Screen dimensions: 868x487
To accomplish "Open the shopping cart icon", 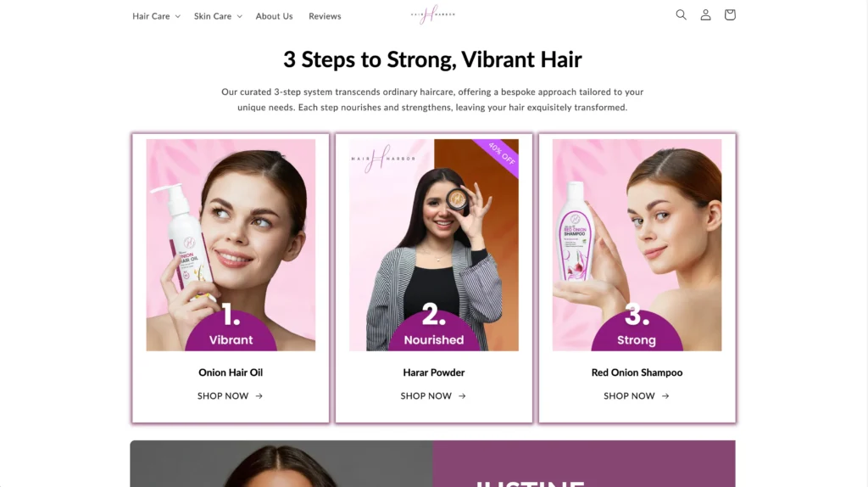I will (x=730, y=15).
